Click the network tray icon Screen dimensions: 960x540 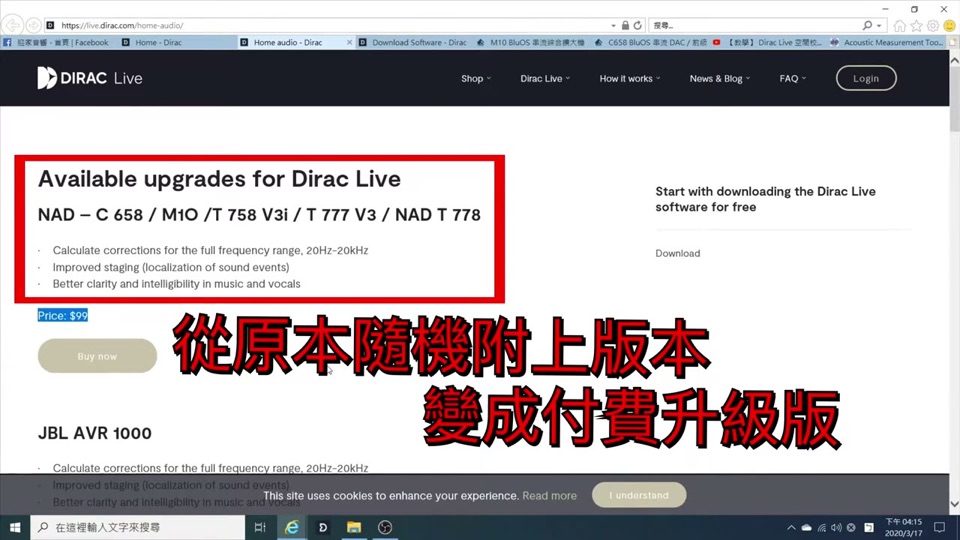click(x=822, y=527)
